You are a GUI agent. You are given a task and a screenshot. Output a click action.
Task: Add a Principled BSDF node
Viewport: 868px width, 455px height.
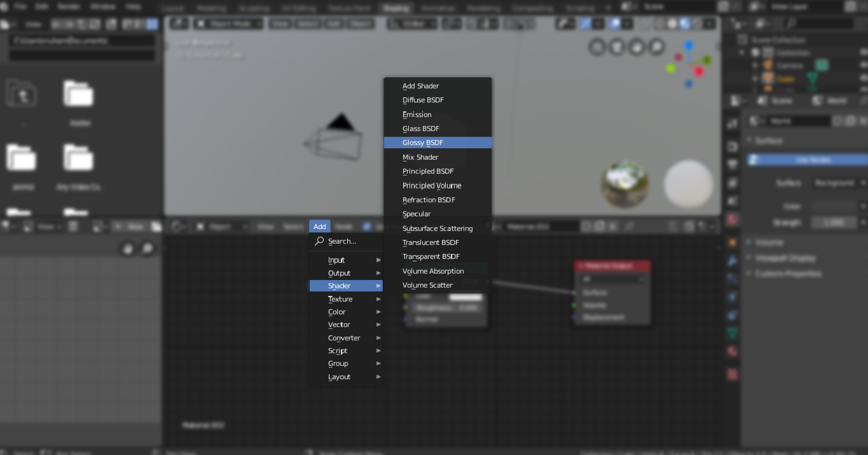click(437, 171)
